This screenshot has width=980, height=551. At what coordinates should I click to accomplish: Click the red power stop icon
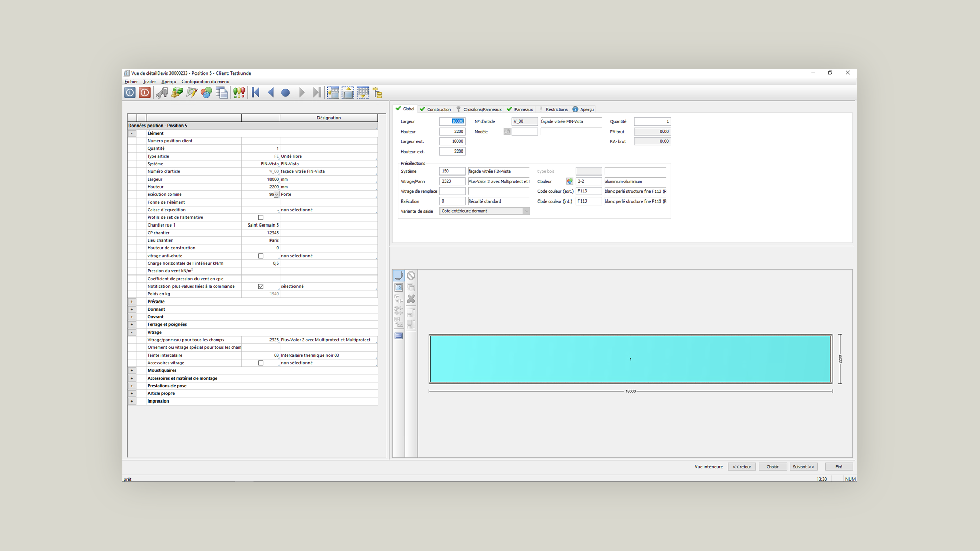click(x=145, y=93)
